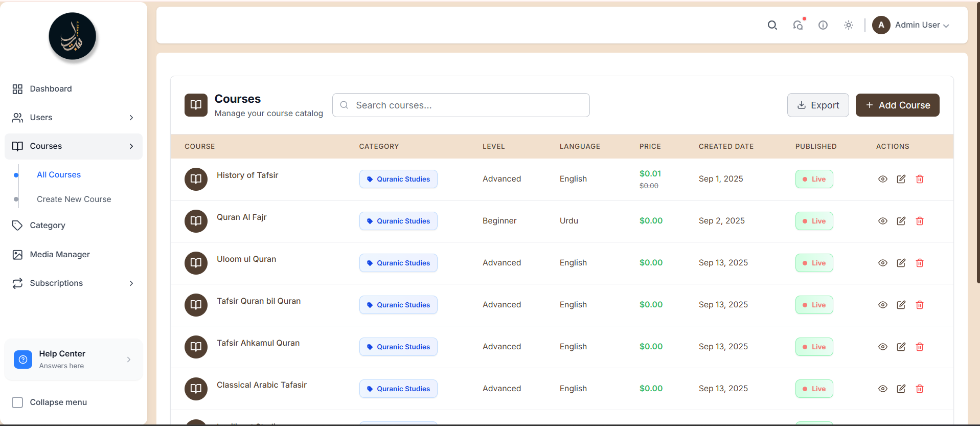The image size is (980, 426).
Task: Click the book icon of History of Tafsir
Action: 196,179
